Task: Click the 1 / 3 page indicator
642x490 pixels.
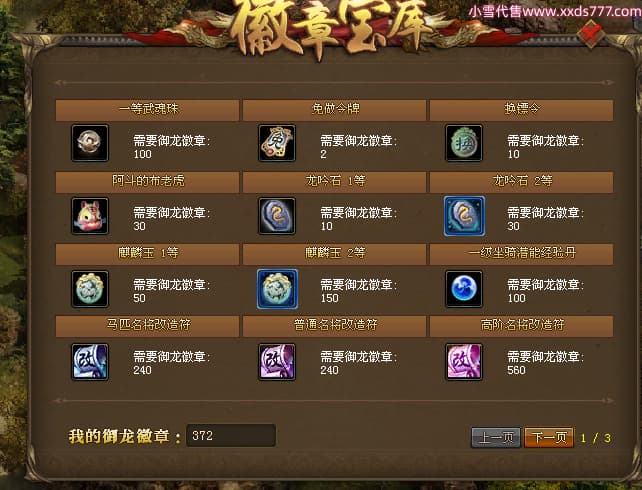Action: tap(596, 438)
